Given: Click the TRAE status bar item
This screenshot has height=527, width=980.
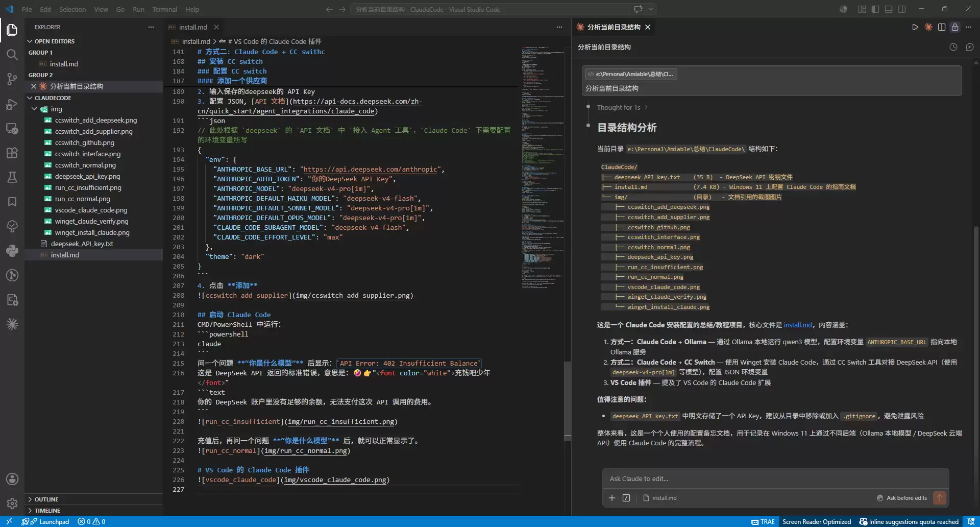Looking at the screenshot, I should pyautogui.click(x=763, y=521).
